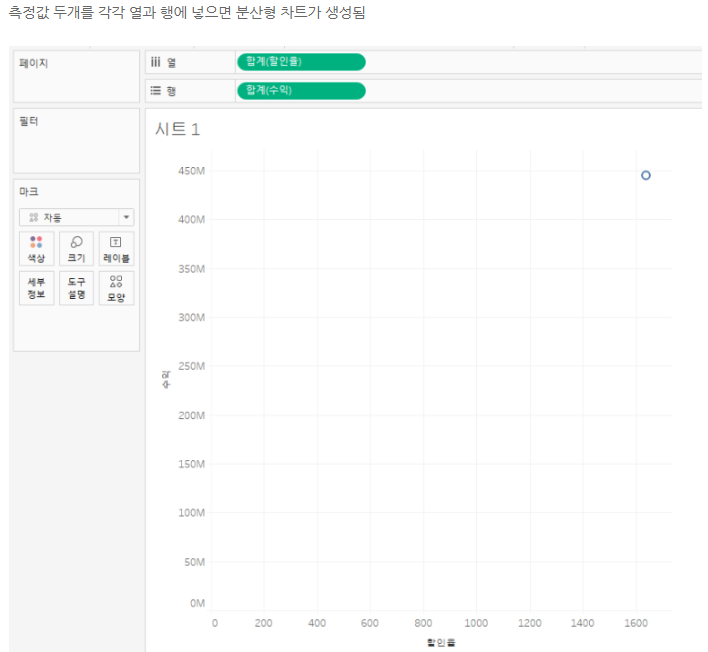Click the columns shelf icon next to 열

[156, 62]
